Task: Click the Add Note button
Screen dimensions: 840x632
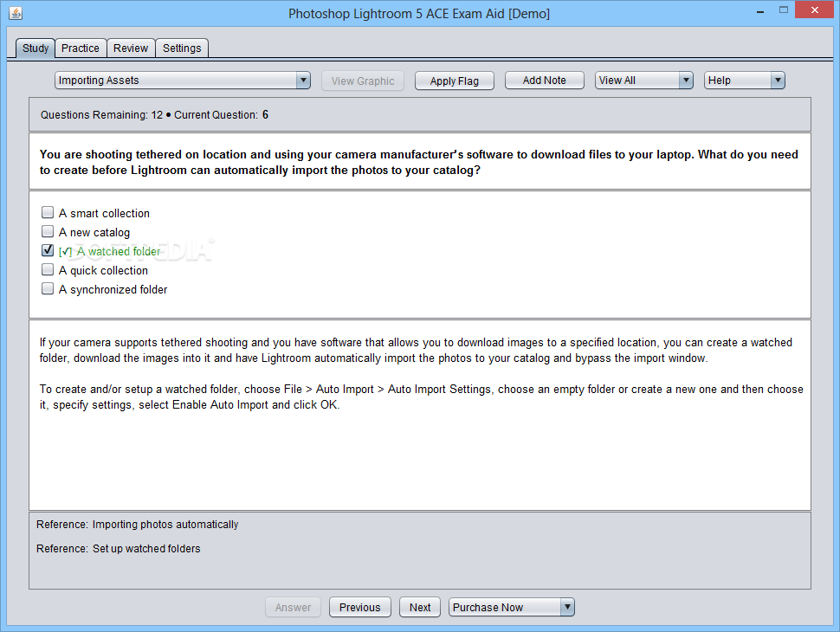Action: click(545, 81)
